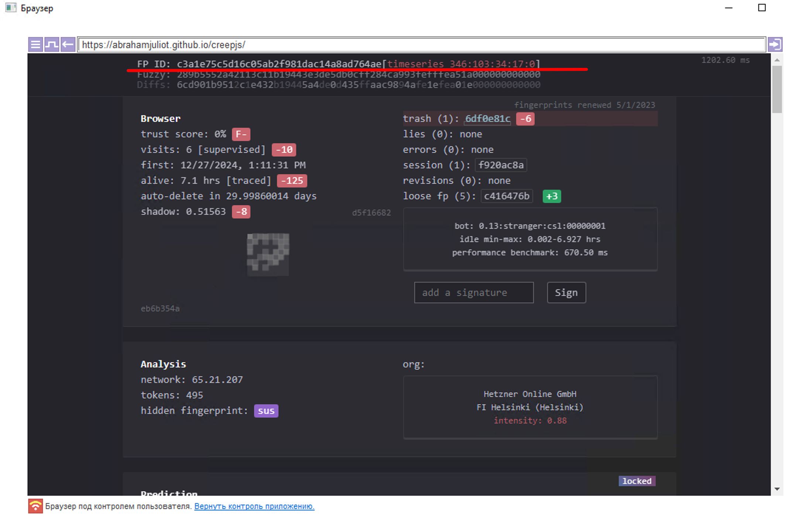Click the pulse waveform toolbar icon
792x532 pixels.
[52, 45]
